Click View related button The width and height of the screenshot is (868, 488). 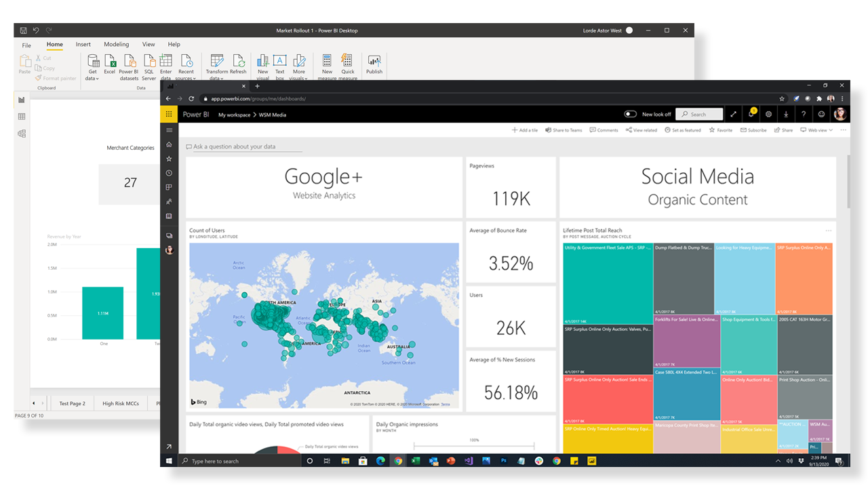(642, 130)
